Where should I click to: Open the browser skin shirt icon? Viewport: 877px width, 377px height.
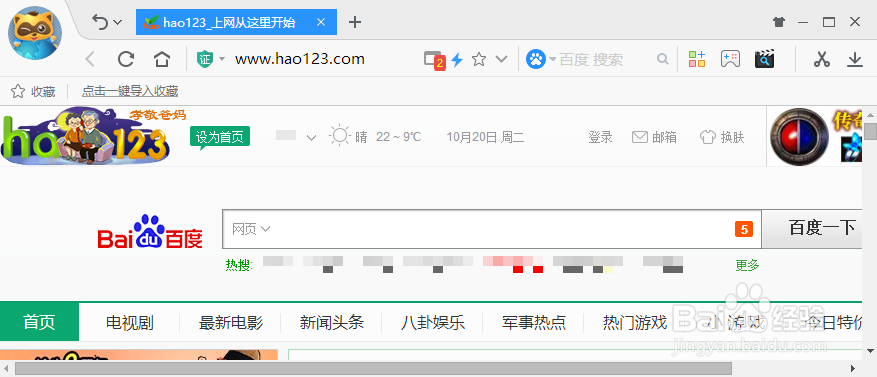[779, 22]
